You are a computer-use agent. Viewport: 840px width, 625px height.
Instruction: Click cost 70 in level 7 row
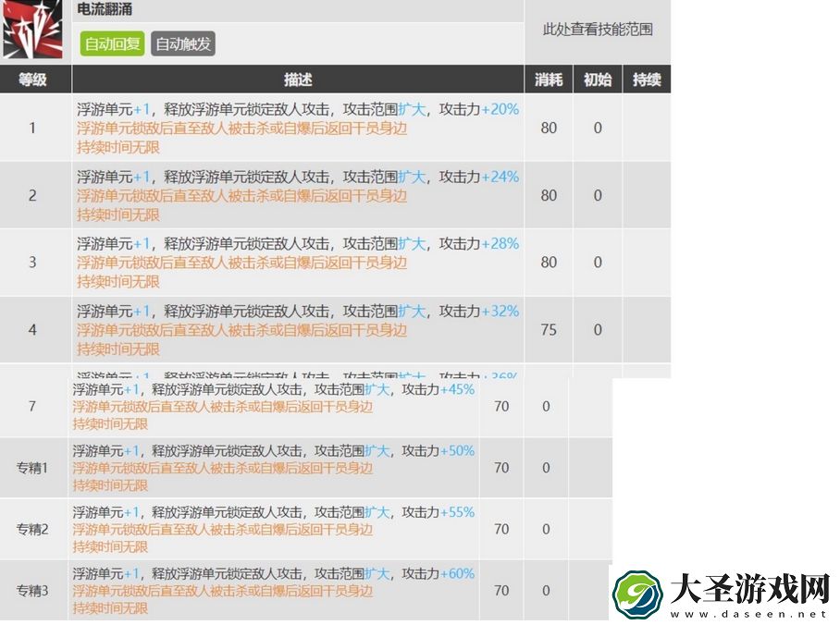pos(501,407)
